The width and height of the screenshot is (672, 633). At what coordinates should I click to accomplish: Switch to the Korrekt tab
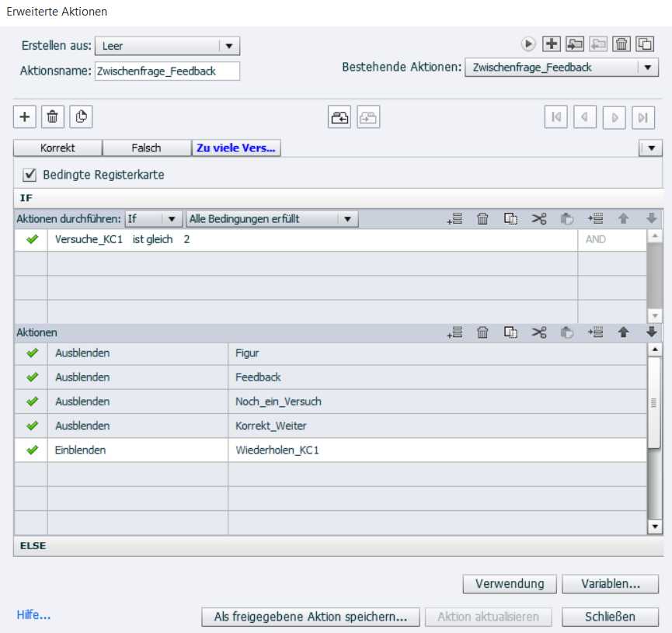[x=57, y=148]
